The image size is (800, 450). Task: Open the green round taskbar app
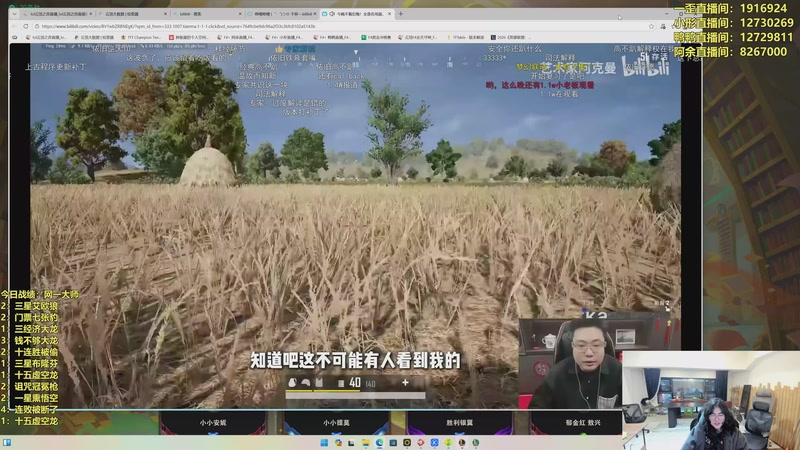(x=448, y=442)
